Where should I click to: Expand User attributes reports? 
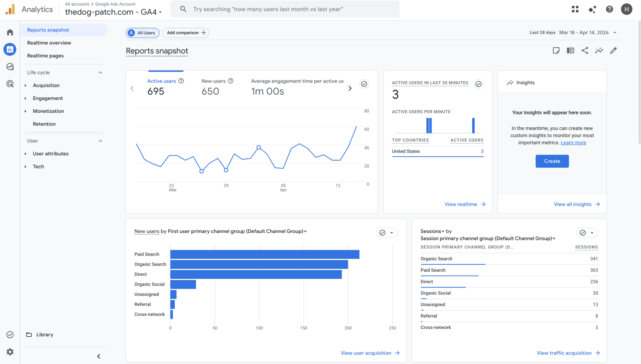click(x=26, y=154)
